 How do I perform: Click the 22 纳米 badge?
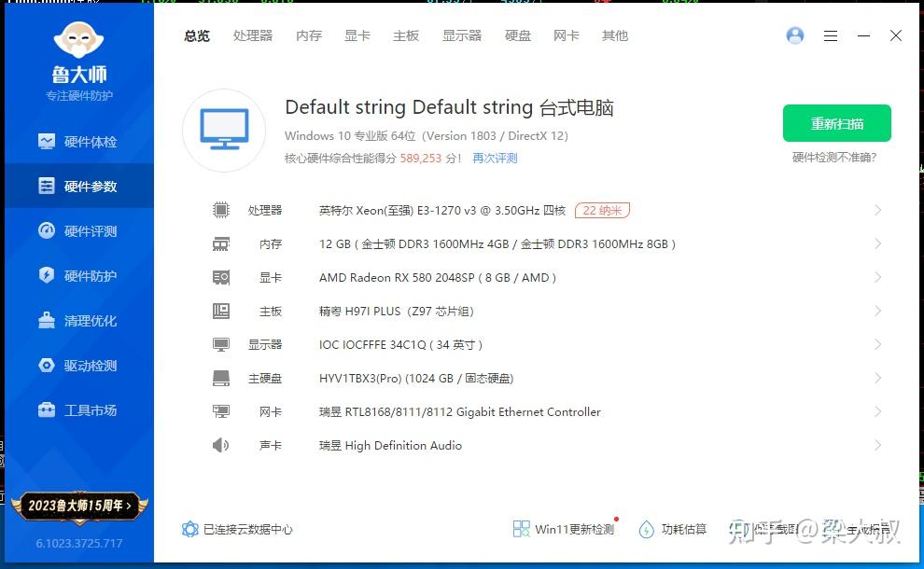point(602,210)
